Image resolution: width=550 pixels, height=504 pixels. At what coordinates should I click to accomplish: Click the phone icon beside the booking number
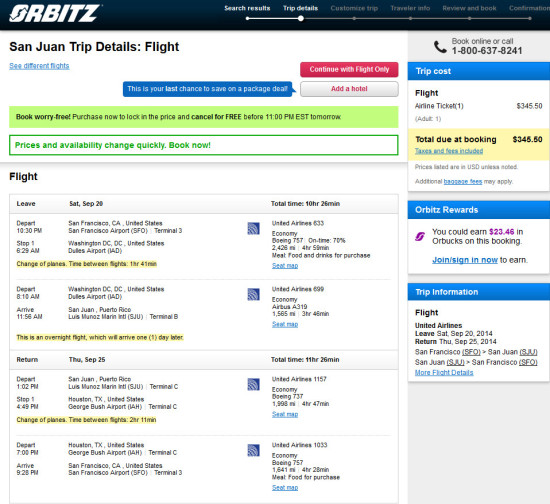[440, 47]
